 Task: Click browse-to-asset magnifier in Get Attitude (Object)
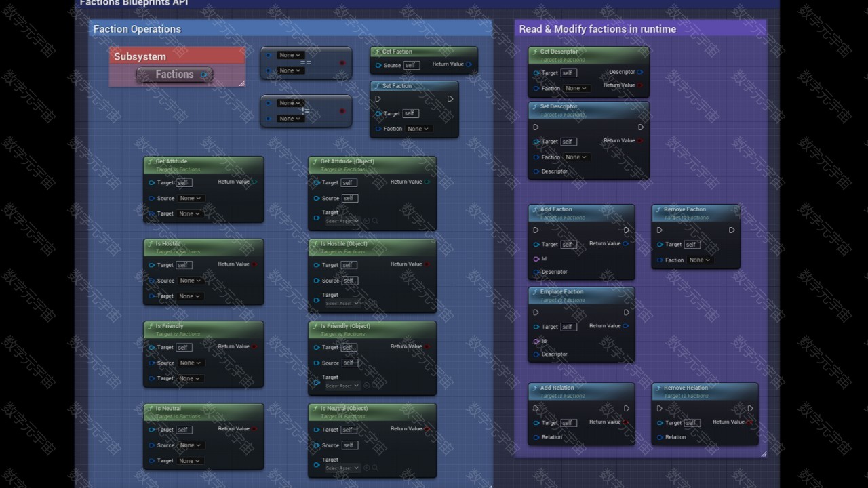coord(375,221)
